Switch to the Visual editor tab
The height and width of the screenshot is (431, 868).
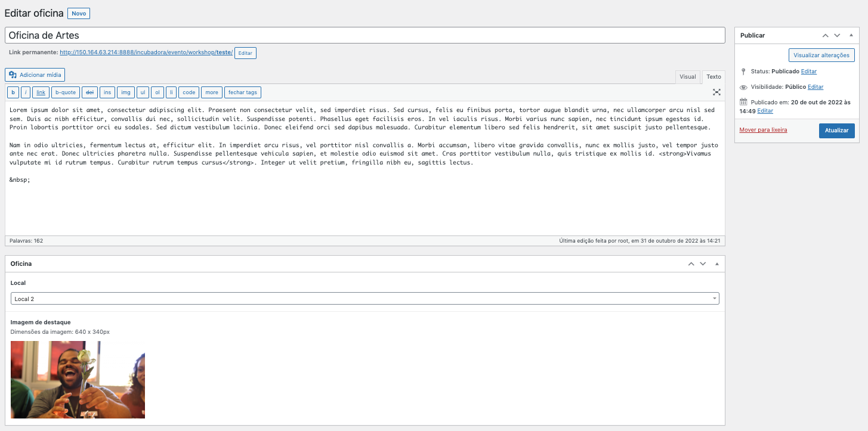pyautogui.click(x=687, y=77)
